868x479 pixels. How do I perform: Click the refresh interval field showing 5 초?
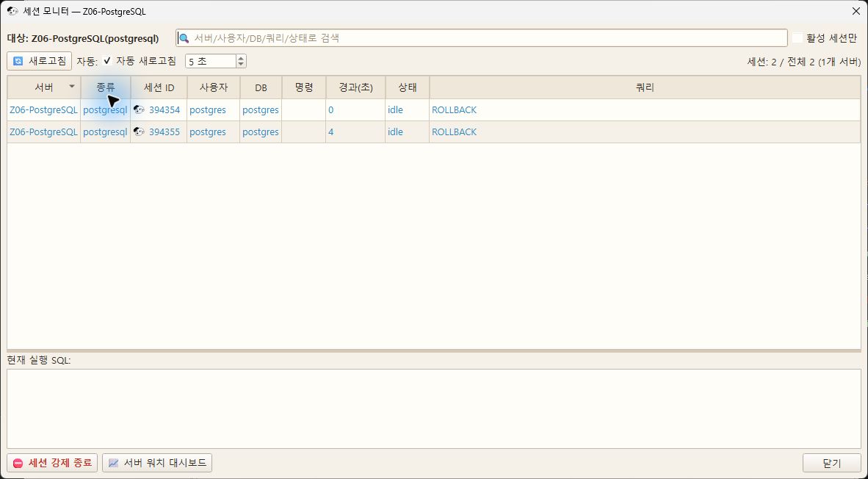pyautogui.click(x=211, y=62)
